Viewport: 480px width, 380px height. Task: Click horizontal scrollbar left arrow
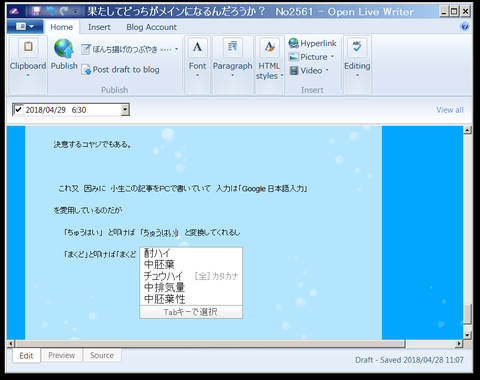(x=11, y=343)
